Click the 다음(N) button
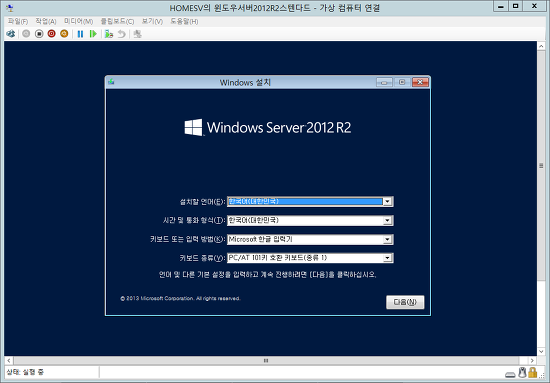The image size is (550, 383). click(x=405, y=302)
